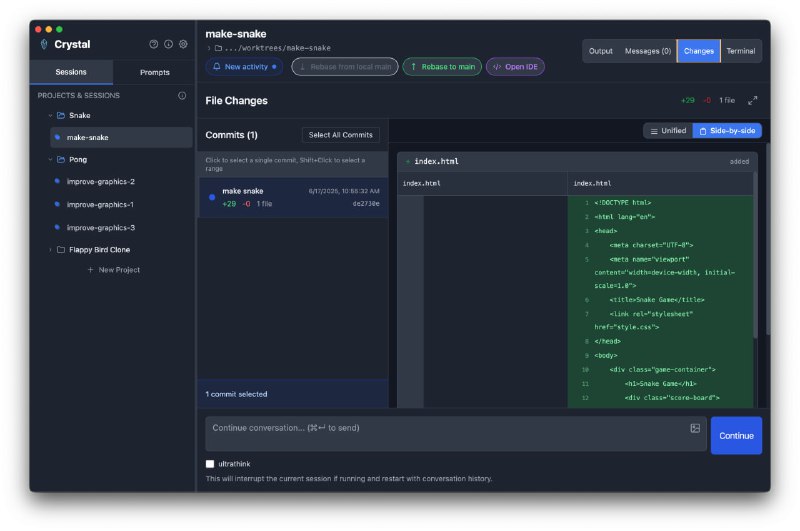
Task: Click the info icon beside the help icon
Action: (168, 44)
